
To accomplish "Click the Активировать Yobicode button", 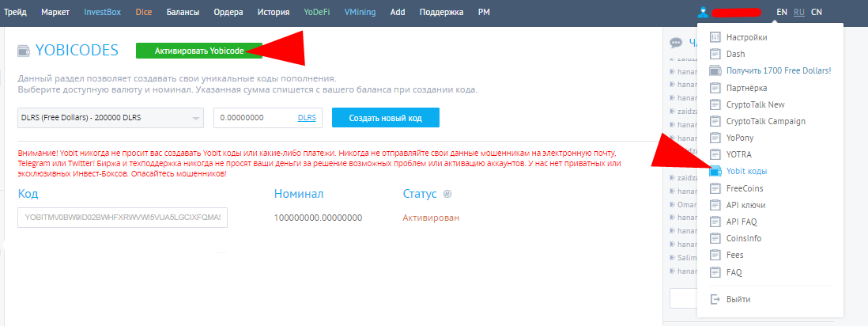I will pos(199,51).
